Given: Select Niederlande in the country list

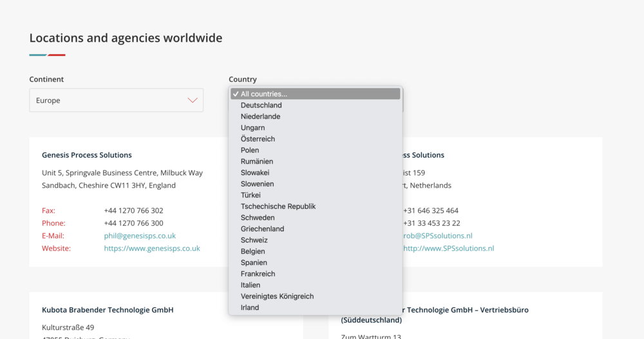Looking at the screenshot, I should tap(260, 116).
